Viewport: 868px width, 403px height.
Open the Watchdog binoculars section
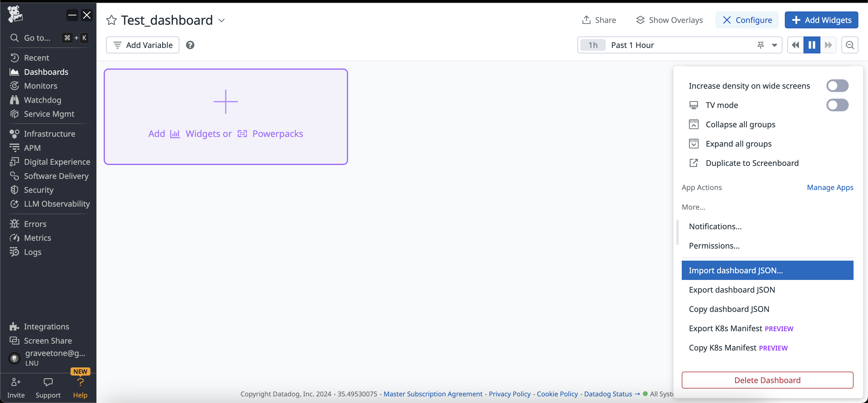42,100
